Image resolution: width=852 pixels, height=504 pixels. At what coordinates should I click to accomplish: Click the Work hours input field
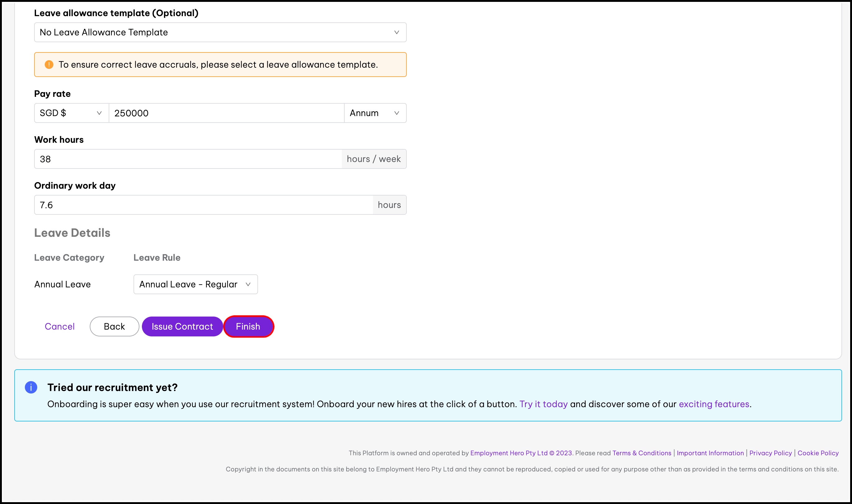click(188, 159)
